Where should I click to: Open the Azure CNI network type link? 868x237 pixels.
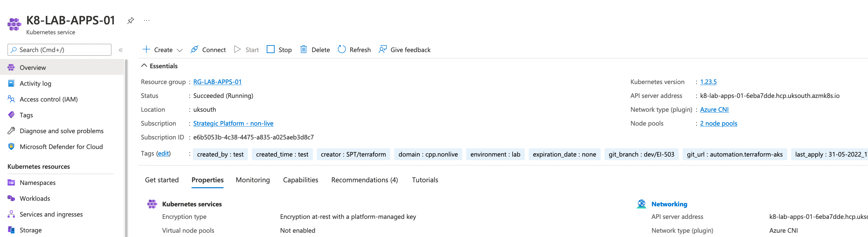coord(714,109)
